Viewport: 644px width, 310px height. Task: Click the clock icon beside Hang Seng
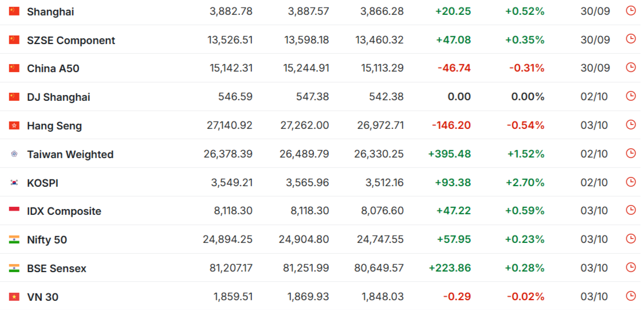click(631, 124)
